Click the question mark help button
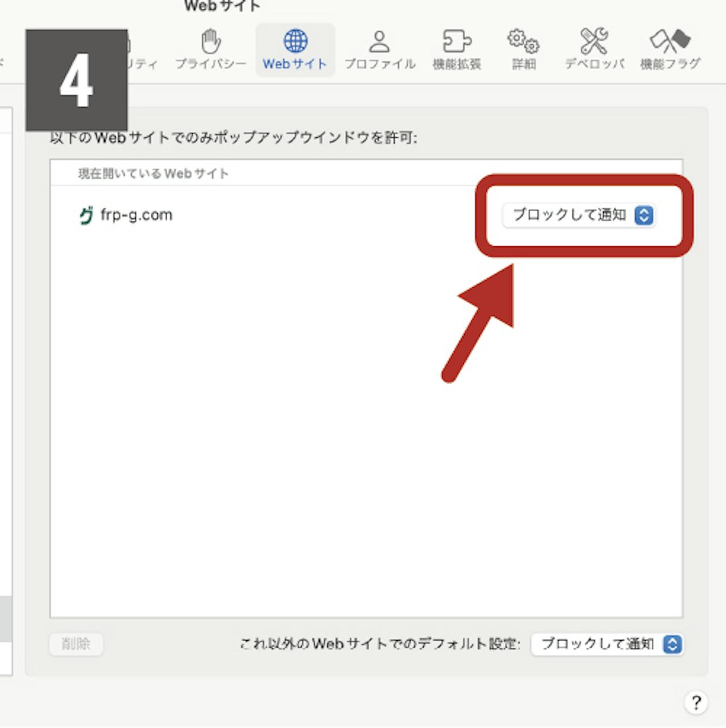726x728 pixels. (696, 702)
